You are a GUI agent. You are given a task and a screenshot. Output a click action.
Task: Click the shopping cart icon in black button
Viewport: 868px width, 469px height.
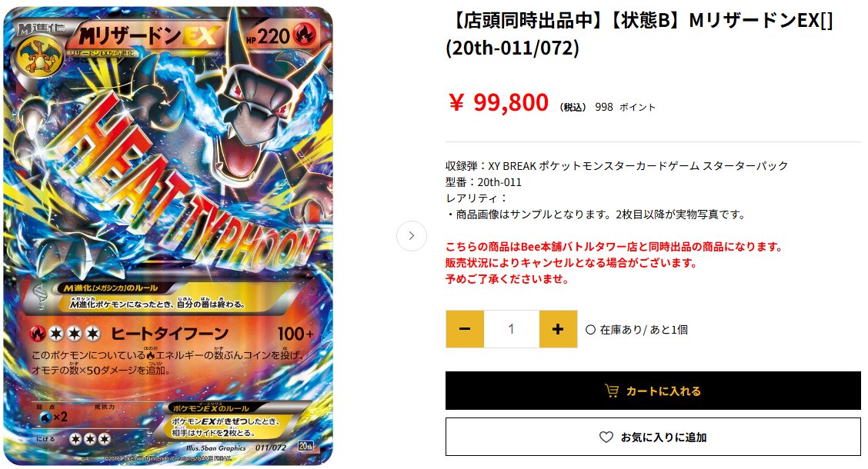[612, 391]
